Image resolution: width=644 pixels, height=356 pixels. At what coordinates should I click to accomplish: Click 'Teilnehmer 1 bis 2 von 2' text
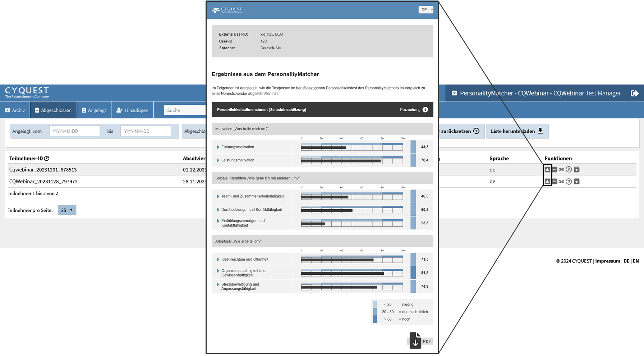(x=33, y=193)
